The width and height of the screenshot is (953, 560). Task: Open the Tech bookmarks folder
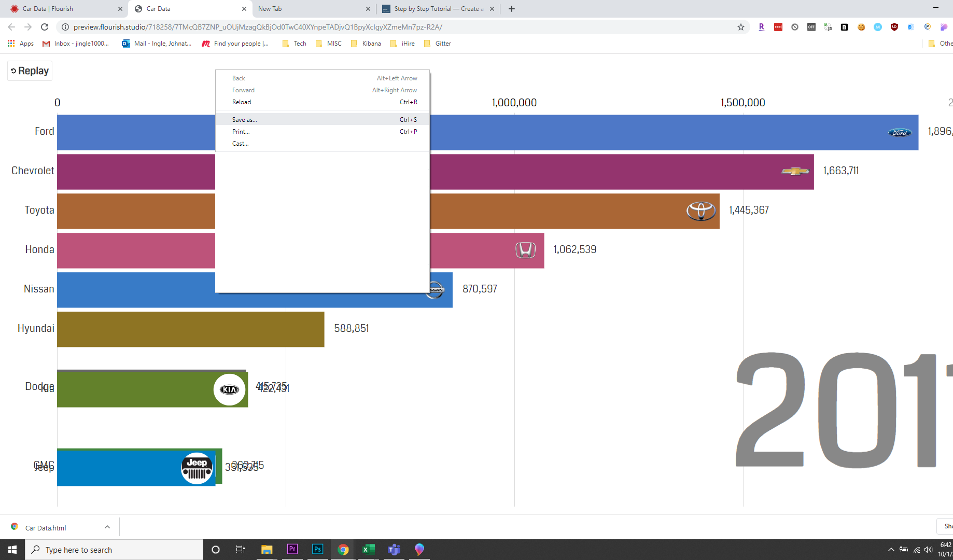[294, 44]
